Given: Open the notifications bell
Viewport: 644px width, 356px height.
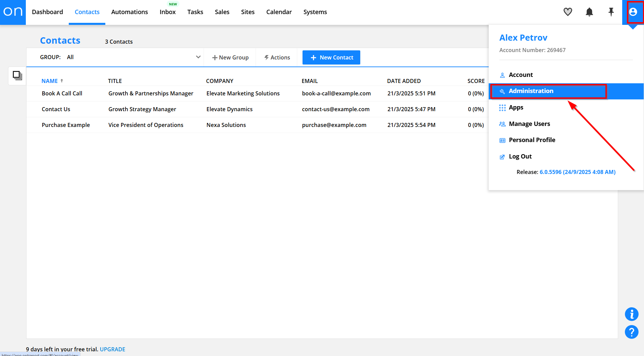Looking at the screenshot, I should click(x=589, y=12).
